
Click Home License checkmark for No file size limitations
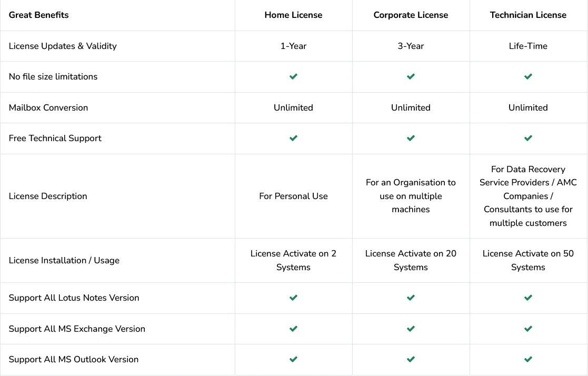point(293,77)
